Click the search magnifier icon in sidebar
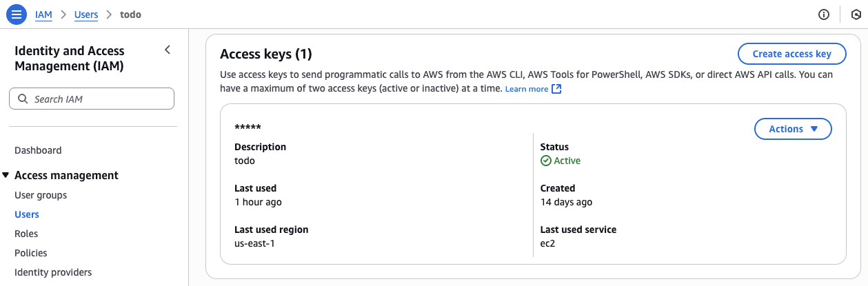The image size is (868, 286). (23, 99)
